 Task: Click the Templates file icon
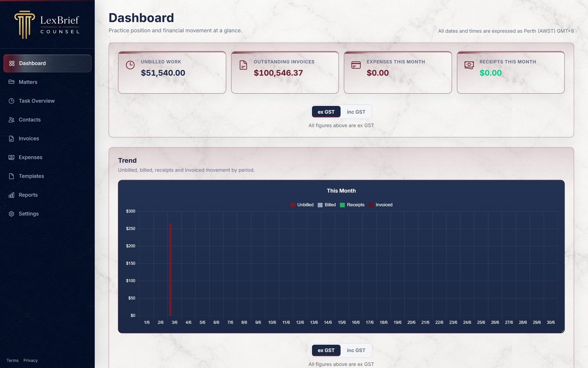tap(11, 176)
